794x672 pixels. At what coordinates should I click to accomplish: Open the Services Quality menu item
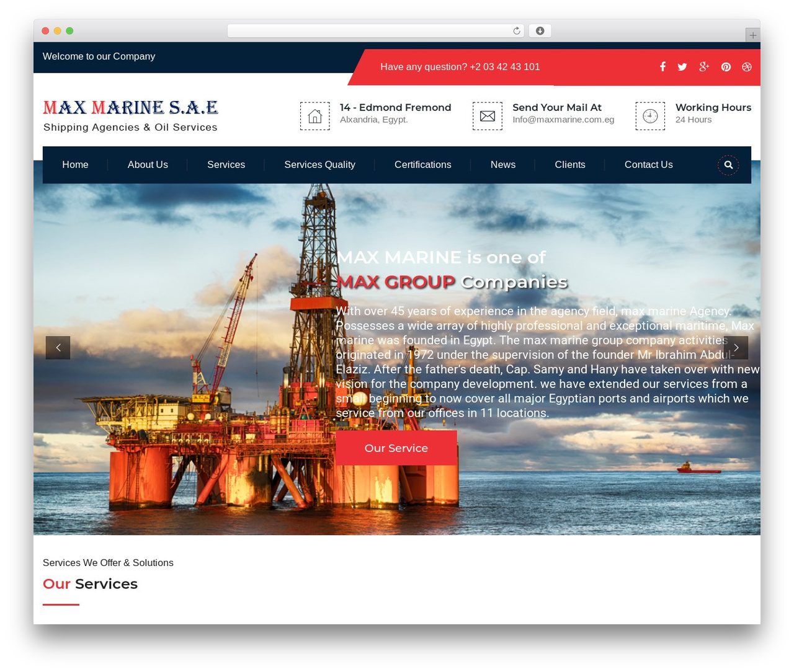[x=319, y=165]
